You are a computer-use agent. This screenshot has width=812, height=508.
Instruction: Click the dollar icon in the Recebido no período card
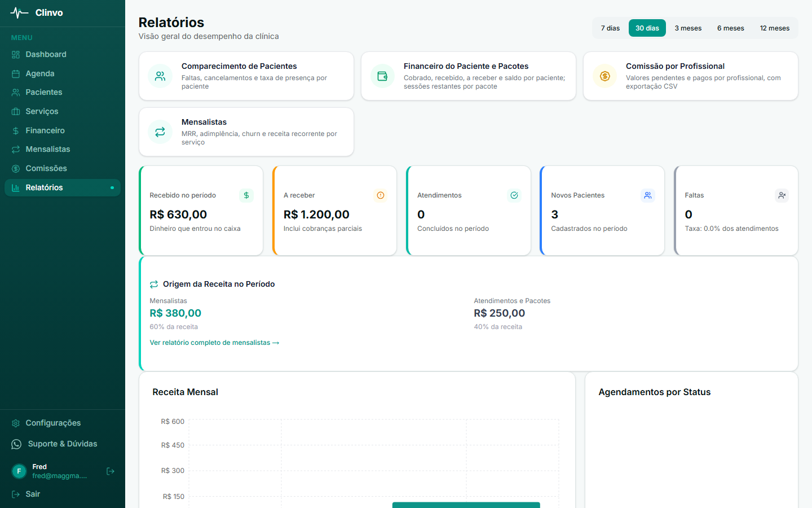coord(246,195)
